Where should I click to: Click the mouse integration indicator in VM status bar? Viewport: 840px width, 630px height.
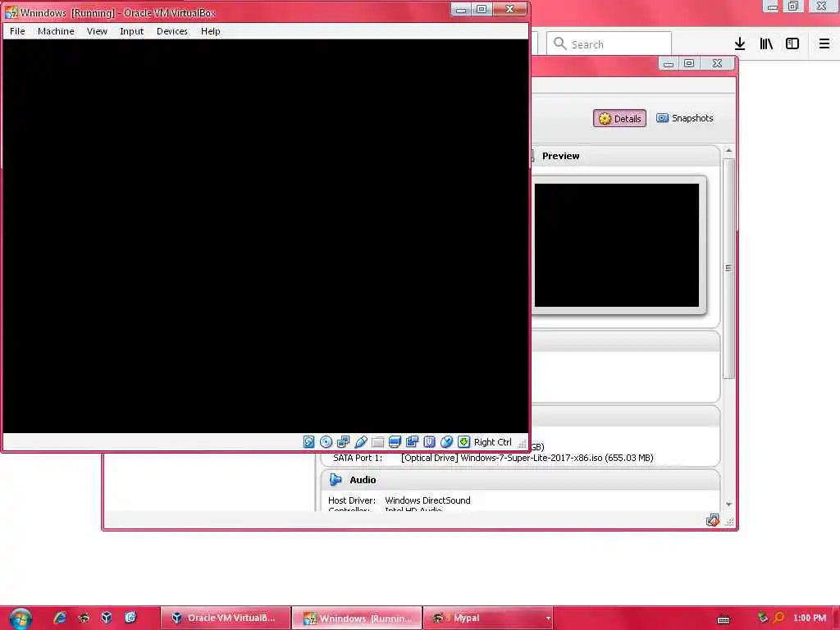[x=446, y=442]
